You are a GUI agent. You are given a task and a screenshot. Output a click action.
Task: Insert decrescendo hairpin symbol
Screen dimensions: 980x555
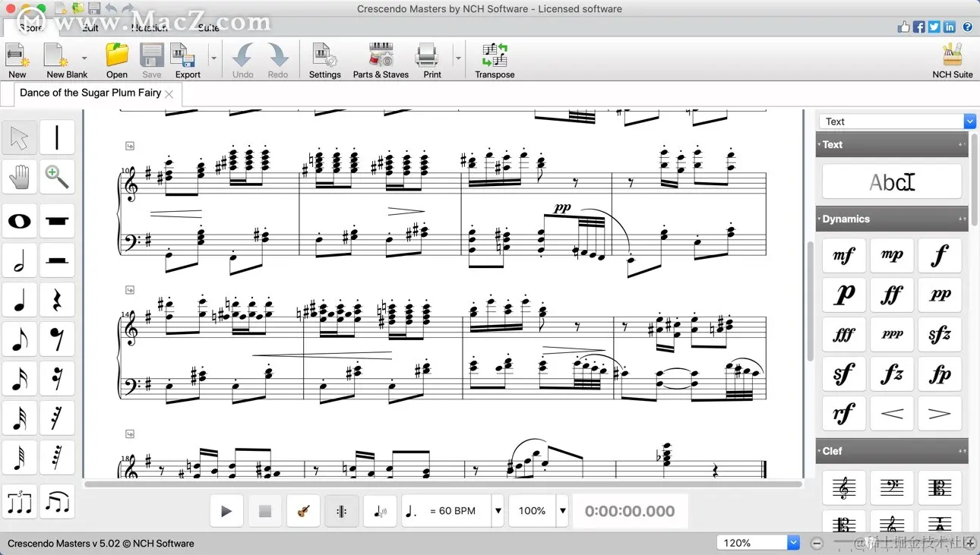click(x=940, y=414)
